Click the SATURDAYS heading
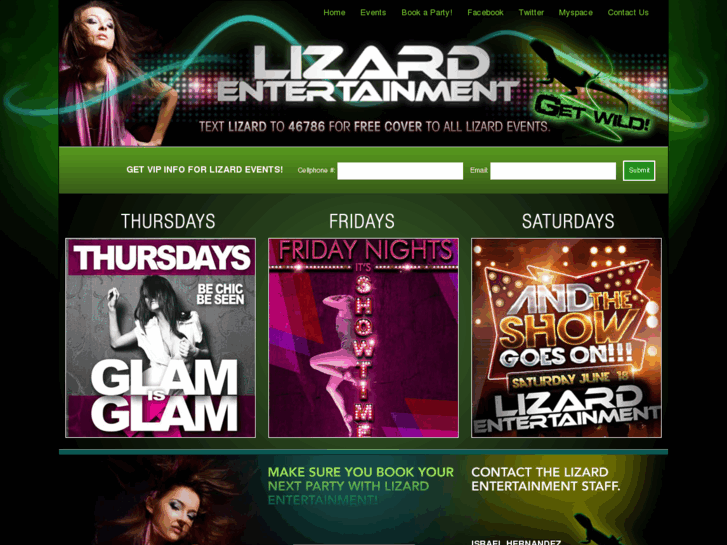Screen dimensions: 727x545 coord(568,221)
